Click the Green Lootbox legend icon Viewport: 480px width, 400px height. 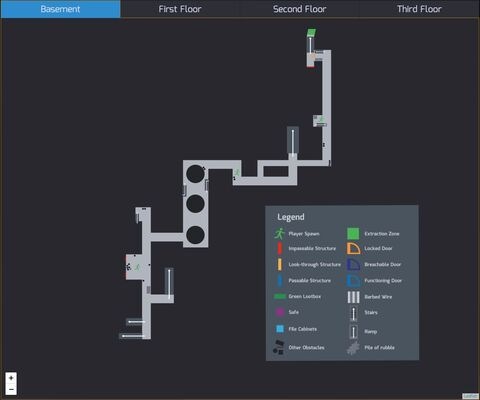(x=280, y=296)
